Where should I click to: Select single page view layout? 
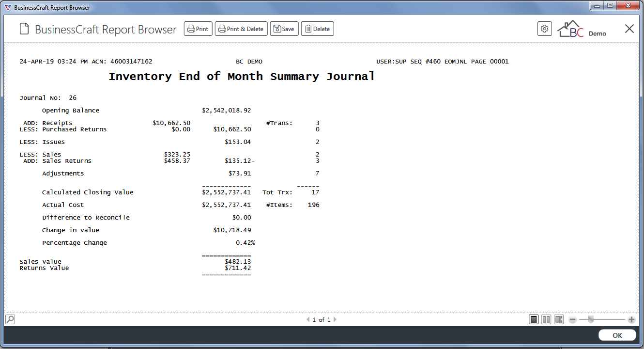[534, 319]
